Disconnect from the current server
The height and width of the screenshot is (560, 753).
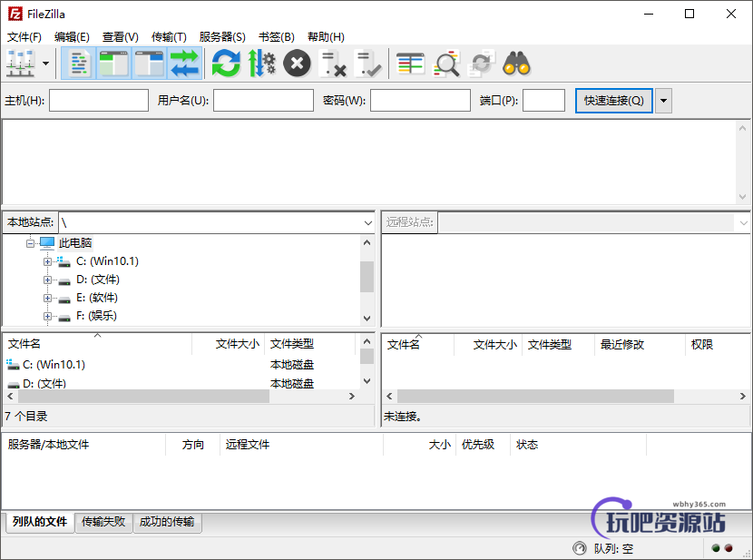click(333, 64)
